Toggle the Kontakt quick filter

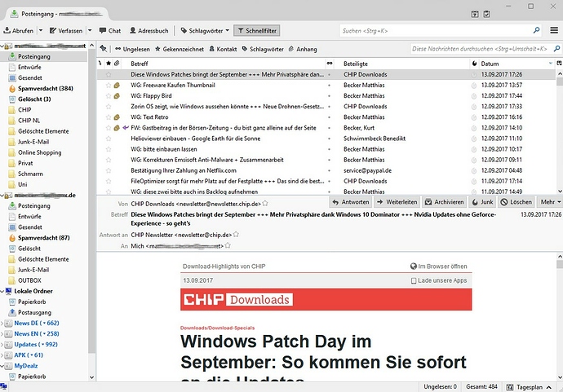223,49
